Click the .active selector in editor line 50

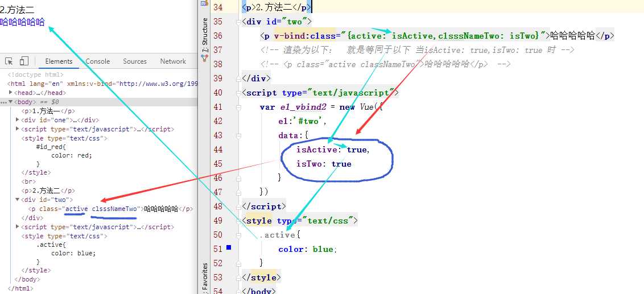coord(277,235)
